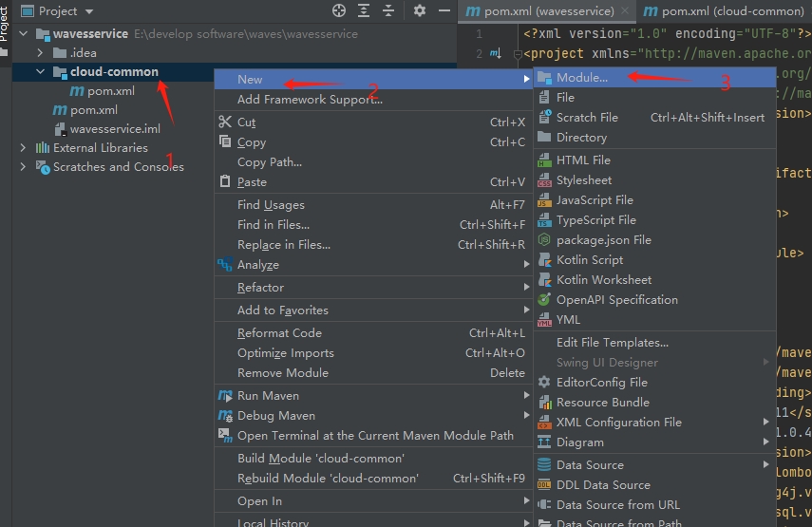Click the Maven reload gutter icon on line 2
Image resolution: width=812 pixels, height=527 pixels.
(496, 53)
